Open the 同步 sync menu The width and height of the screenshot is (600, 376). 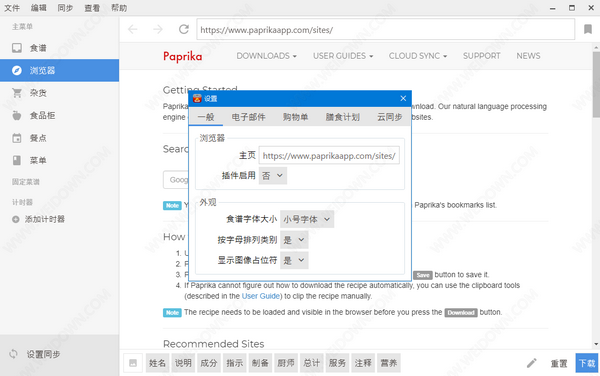pos(65,8)
